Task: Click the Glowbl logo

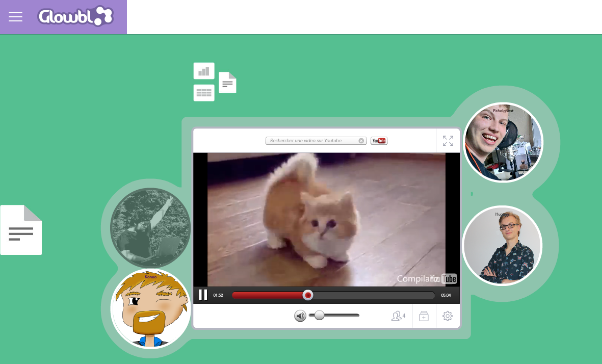Action: [75, 16]
